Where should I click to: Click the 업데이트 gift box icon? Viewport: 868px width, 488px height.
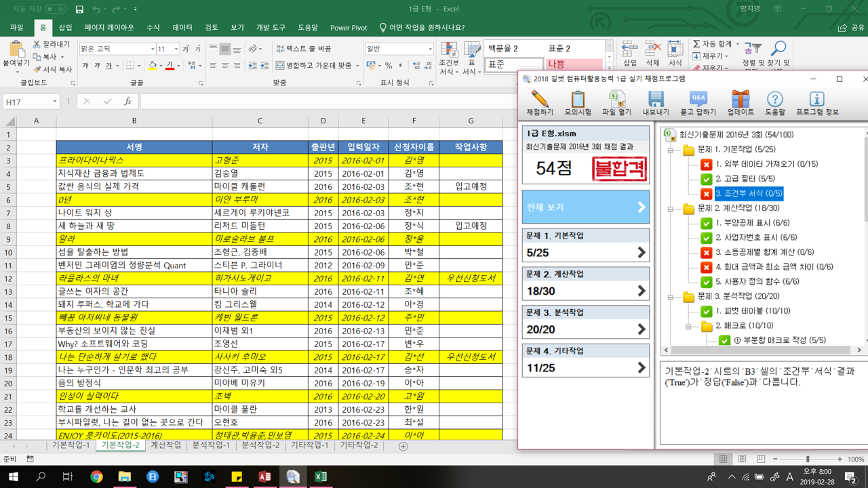(740, 102)
